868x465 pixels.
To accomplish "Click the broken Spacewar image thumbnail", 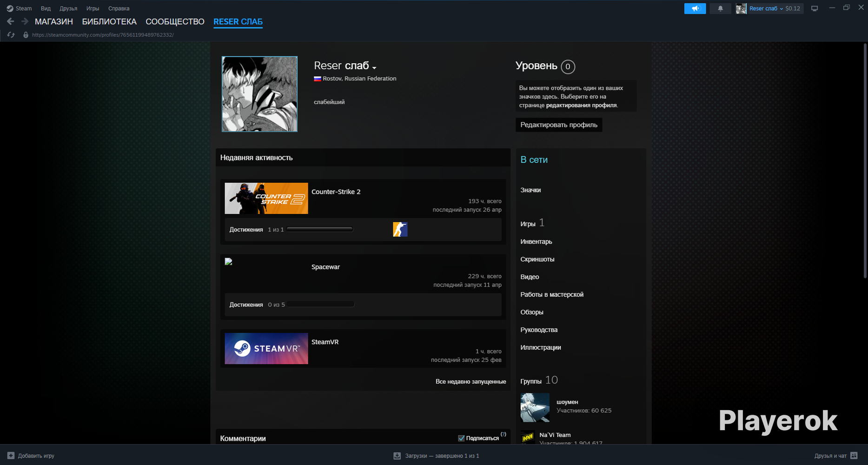I will click(x=229, y=262).
